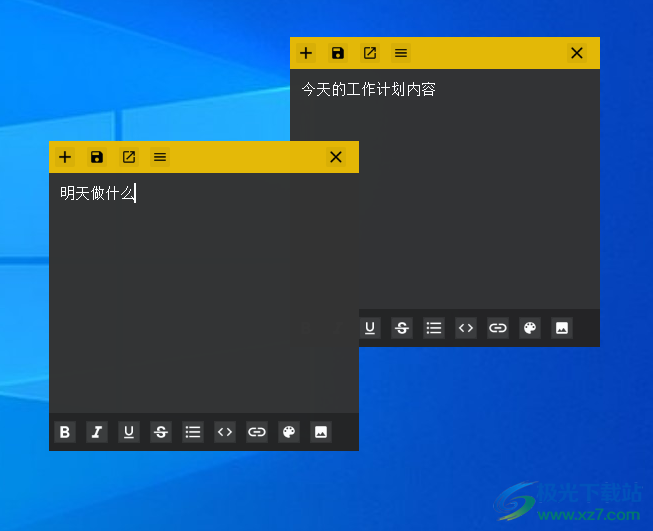Insert a link in the back note
653x531 pixels.
pos(498,328)
